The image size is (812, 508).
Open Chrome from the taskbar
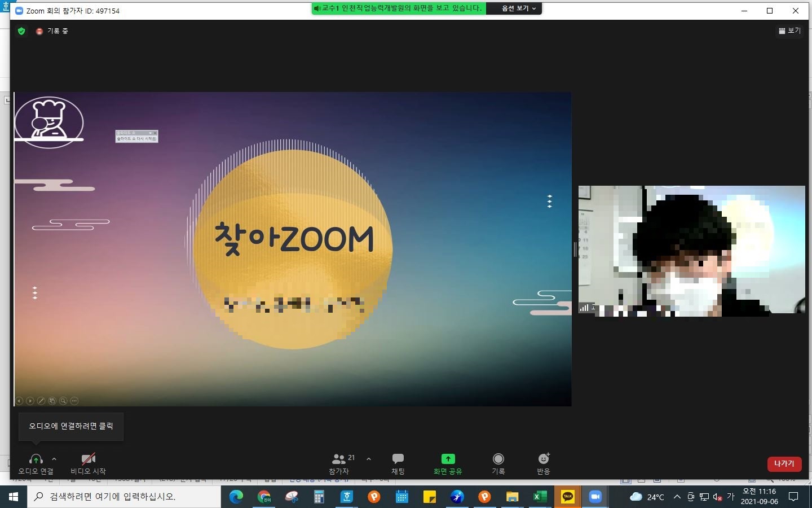264,497
